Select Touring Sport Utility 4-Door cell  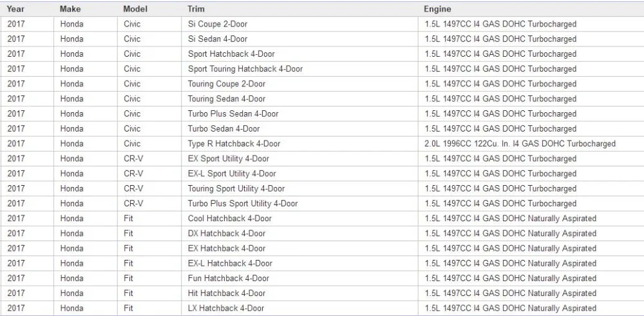tap(300, 188)
